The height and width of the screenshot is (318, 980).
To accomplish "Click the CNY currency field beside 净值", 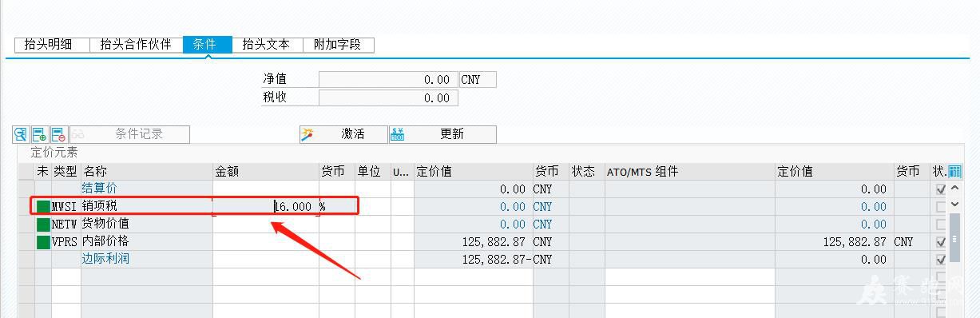I will point(478,80).
